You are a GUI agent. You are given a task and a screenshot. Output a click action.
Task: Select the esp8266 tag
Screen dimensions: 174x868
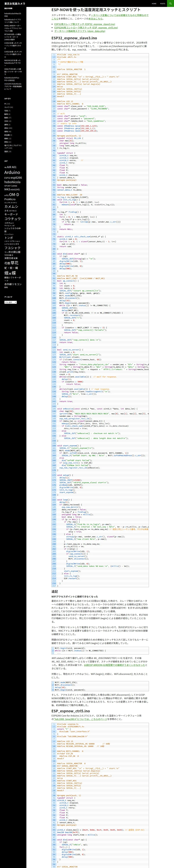pyautogui.click(x=16, y=178)
